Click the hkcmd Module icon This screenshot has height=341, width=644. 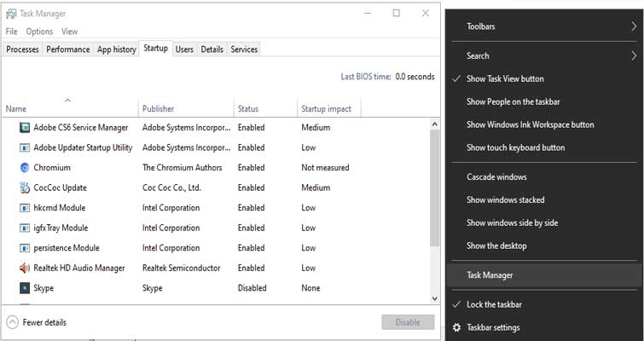(x=25, y=208)
